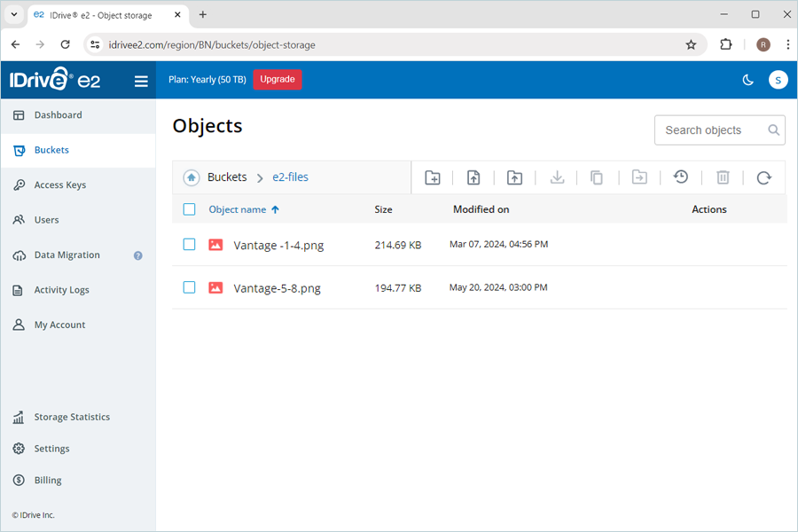The height and width of the screenshot is (532, 798).
Task: Refresh the objects list
Action: pos(763,177)
